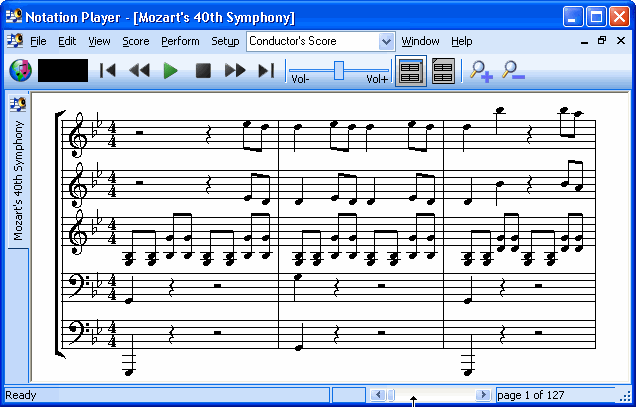This screenshot has width=636, height=407.
Task: Click the colorful globe icon in toolbar
Action: tap(20, 70)
